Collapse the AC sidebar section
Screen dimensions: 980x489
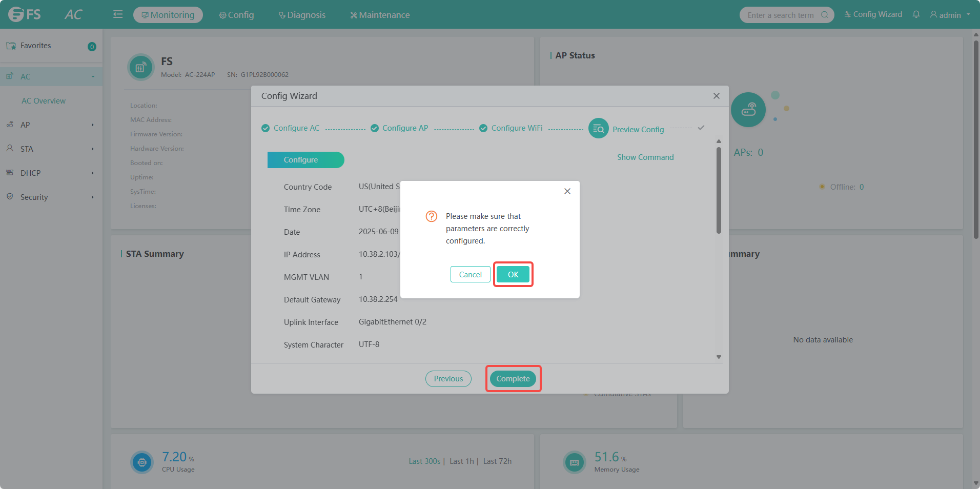point(51,76)
